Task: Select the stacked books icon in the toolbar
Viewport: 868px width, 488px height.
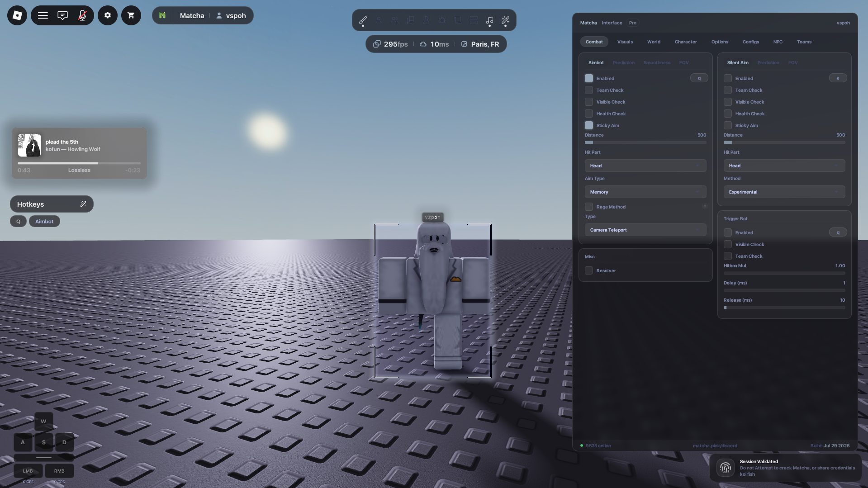Action: pyautogui.click(x=411, y=20)
